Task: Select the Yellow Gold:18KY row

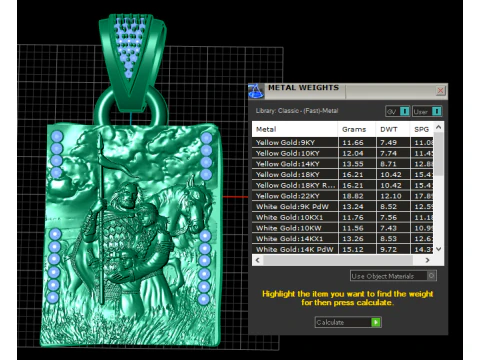Action: (343, 175)
